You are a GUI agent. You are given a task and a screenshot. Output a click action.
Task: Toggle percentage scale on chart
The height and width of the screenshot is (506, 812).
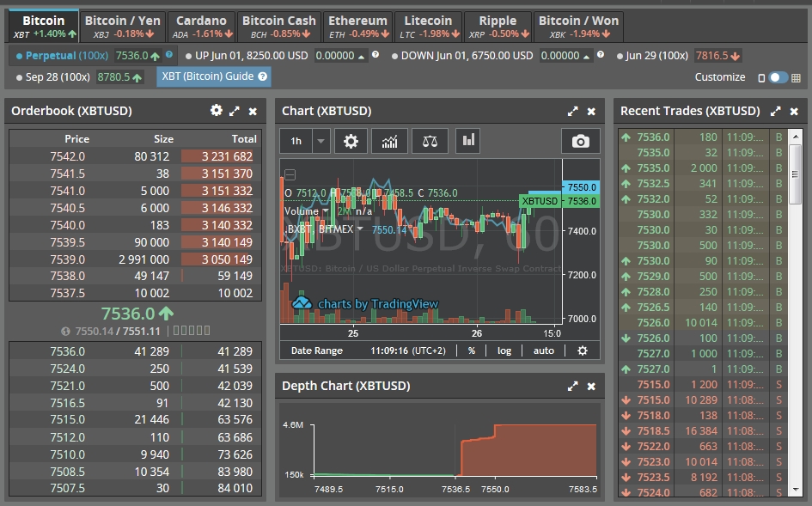(472, 351)
